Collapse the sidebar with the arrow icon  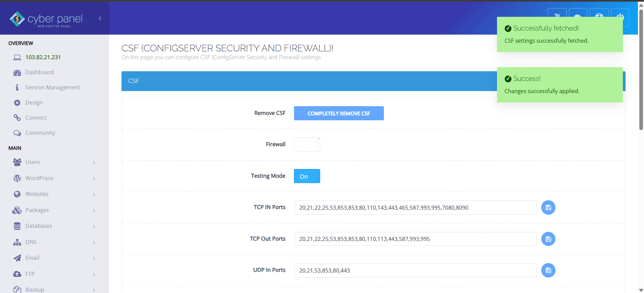[x=100, y=18]
